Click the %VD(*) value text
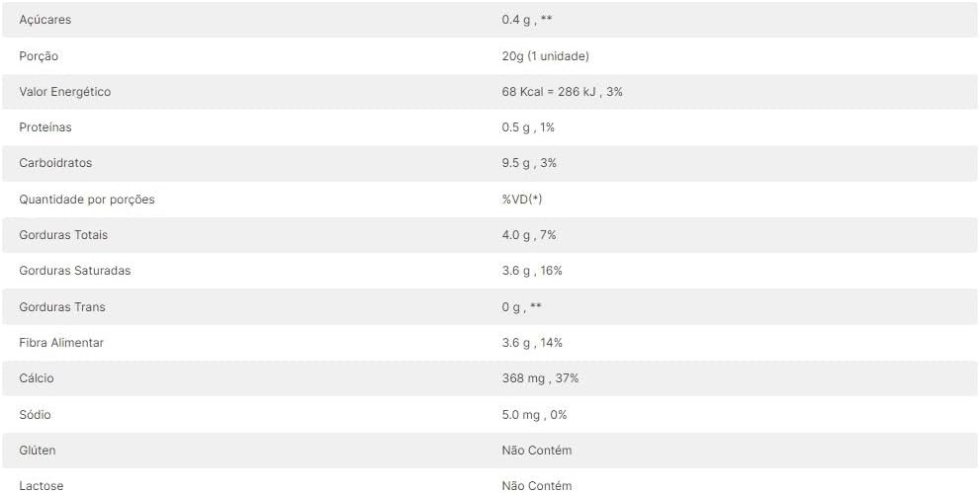Image resolution: width=980 pixels, height=493 pixels. tap(522, 200)
